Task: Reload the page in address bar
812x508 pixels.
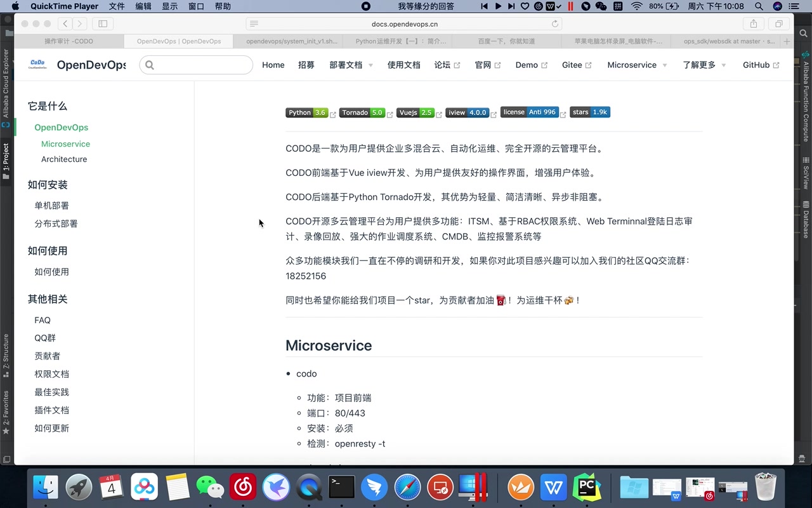Action: pos(555,24)
